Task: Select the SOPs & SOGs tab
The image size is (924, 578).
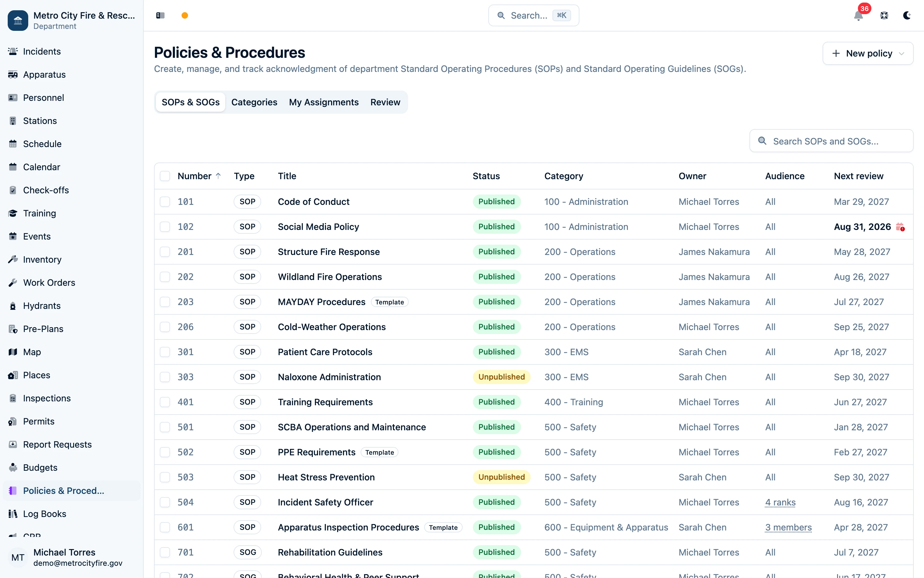Action: tap(191, 102)
